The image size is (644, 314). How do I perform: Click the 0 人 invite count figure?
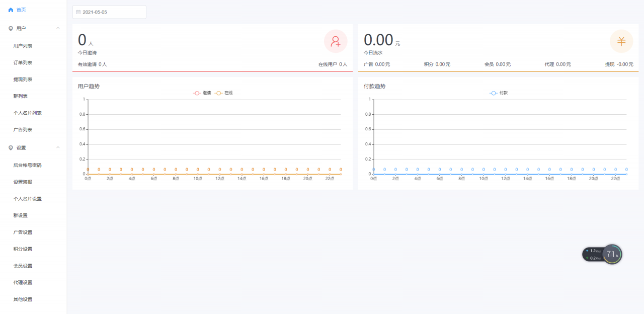[x=86, y=40]
